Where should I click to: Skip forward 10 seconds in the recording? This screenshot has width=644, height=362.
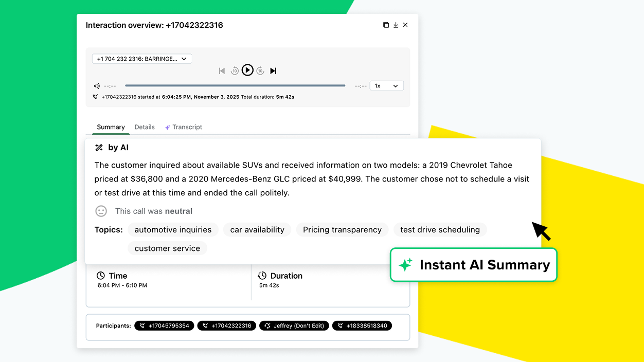(x=260, y=70)
